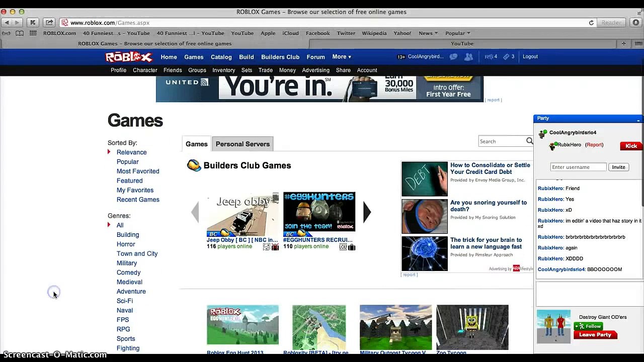The image size is (644, 362).
Task: Go to the Forum page
Action: 315,57
